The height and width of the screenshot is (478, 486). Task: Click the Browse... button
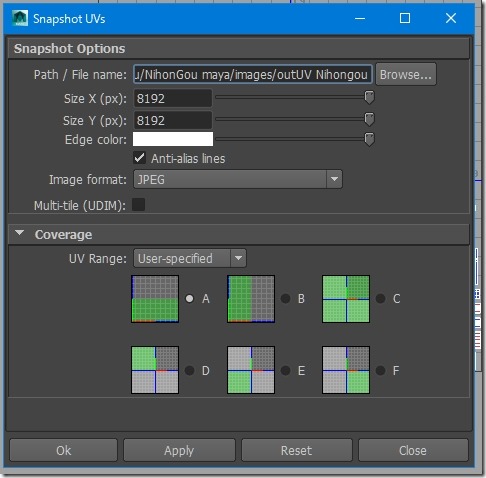tap(406, 74)
